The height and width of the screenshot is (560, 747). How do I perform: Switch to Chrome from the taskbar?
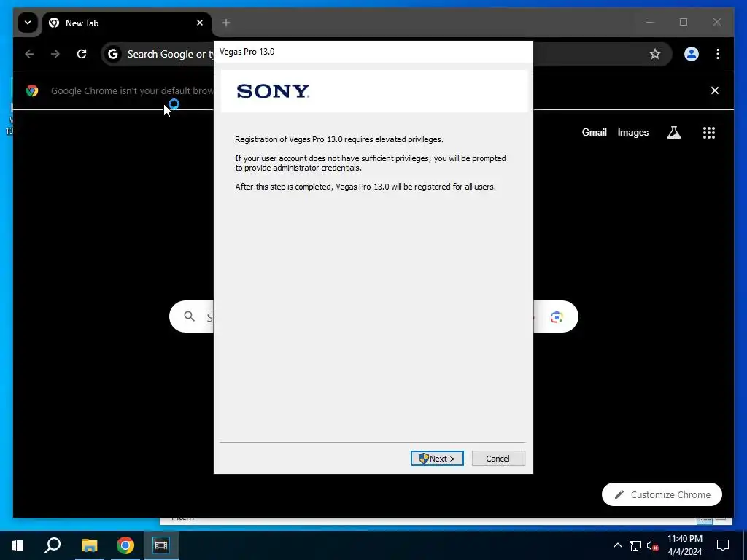125,545
